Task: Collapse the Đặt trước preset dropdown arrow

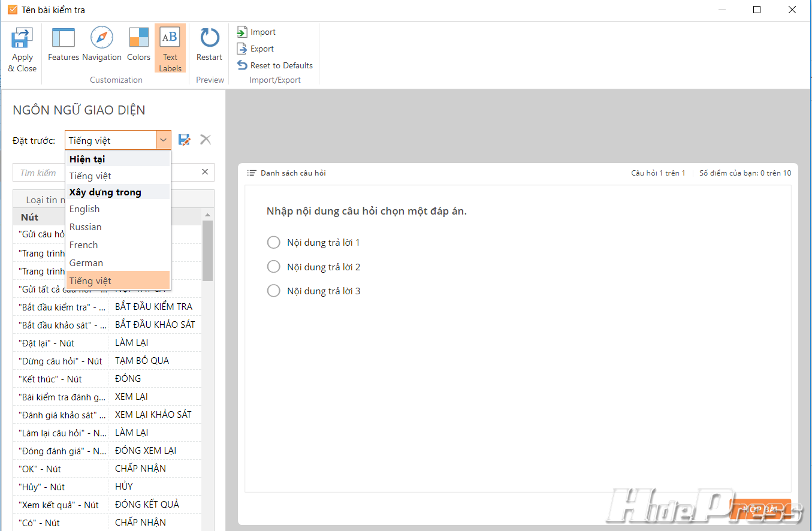Action: pos(163,140)
